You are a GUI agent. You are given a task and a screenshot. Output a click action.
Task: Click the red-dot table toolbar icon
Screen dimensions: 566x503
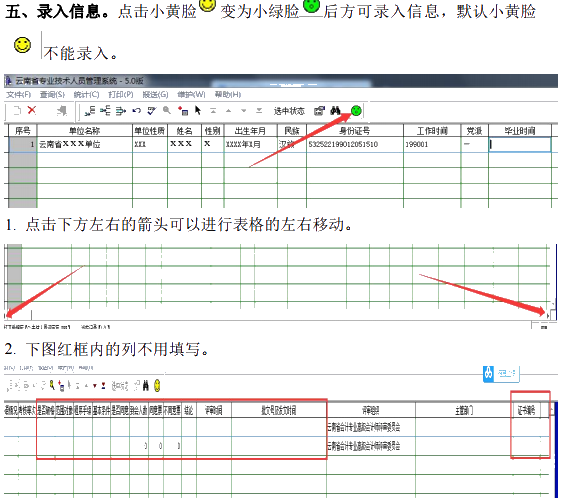tap(183, 111)
